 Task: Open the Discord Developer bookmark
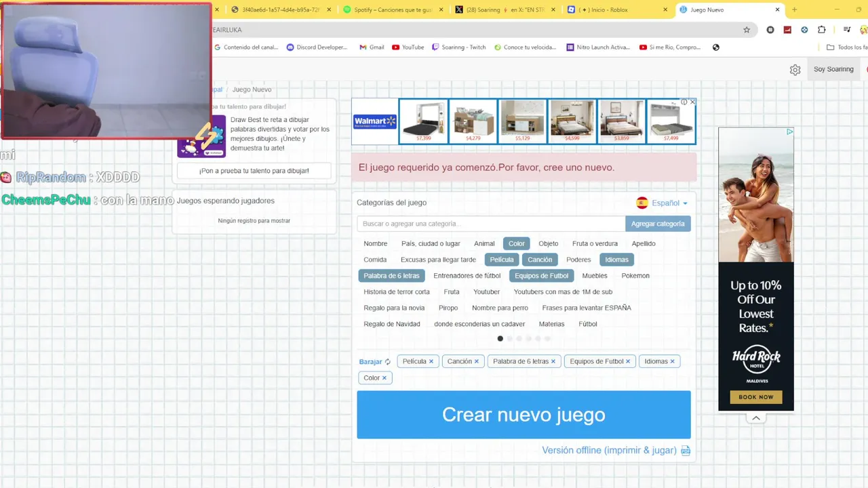click(317, 47)
